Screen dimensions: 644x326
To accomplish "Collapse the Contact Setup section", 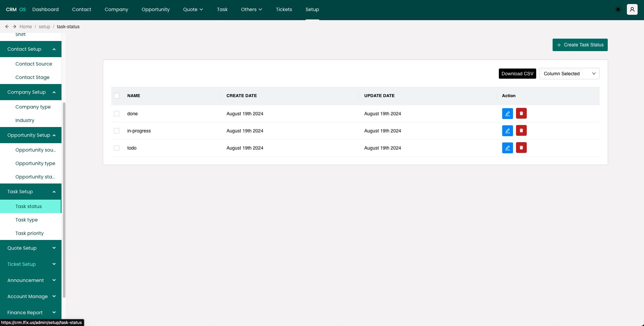I will click(x=31, y=49).
